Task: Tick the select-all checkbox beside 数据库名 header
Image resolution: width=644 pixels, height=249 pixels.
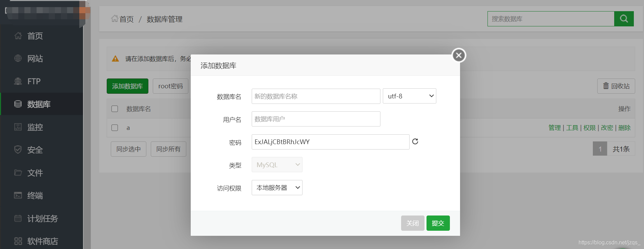Action: 115,109
